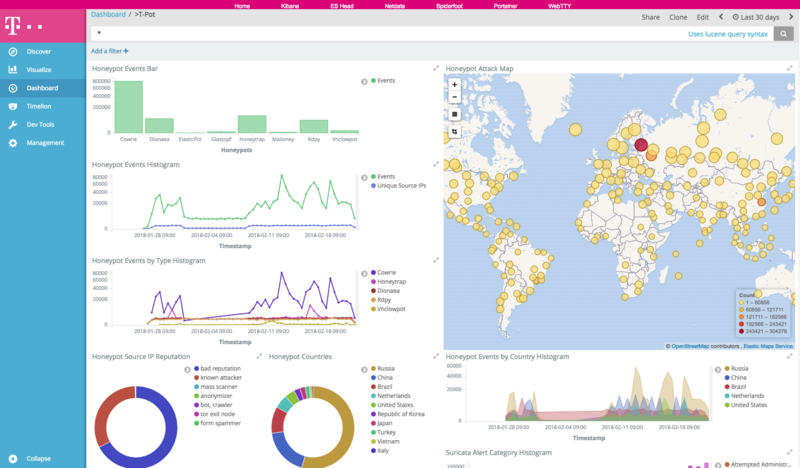Click bad reputation legend entry
The image size is (800, 468).
click(217, 368)
